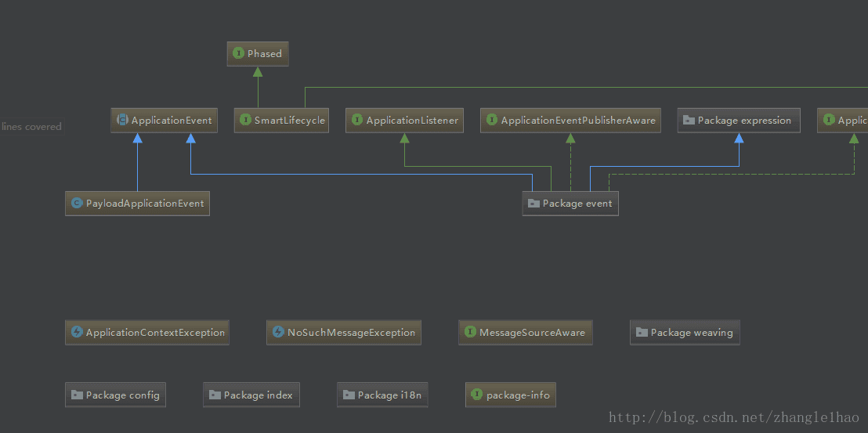Screen dimensions: 868x433
Task: Select the PayloadApplicationEvent node label
Action: tap(145, 203)
